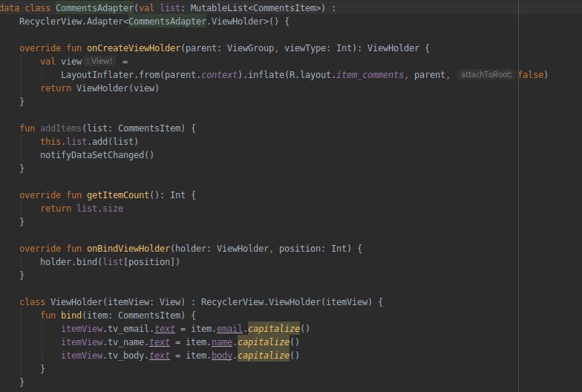Click the tv_body view reference
The image size is (582, 392).
[126, 355]
